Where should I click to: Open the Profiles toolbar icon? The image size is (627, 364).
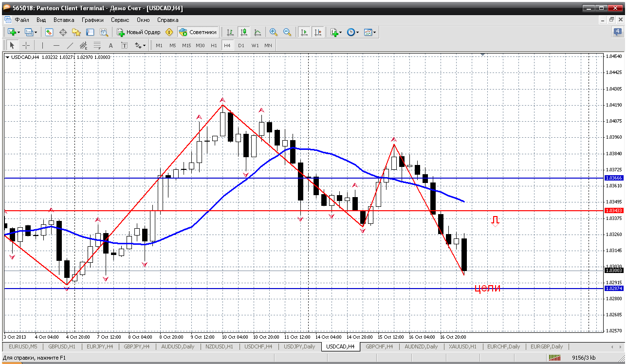[30, 32]
